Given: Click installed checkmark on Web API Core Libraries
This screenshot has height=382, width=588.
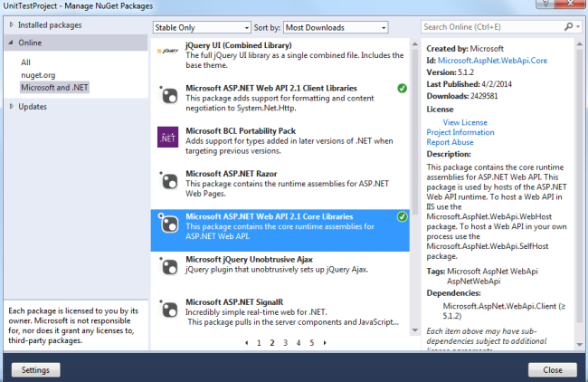Looking at the screenshot, I should click(x=402, y=216).
